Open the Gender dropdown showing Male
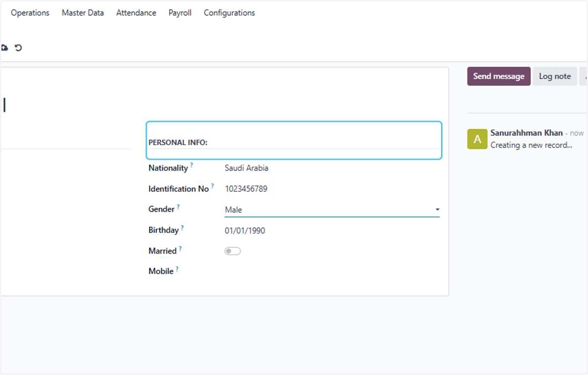Screen dimensions: 588x375 tap(332, 210)
